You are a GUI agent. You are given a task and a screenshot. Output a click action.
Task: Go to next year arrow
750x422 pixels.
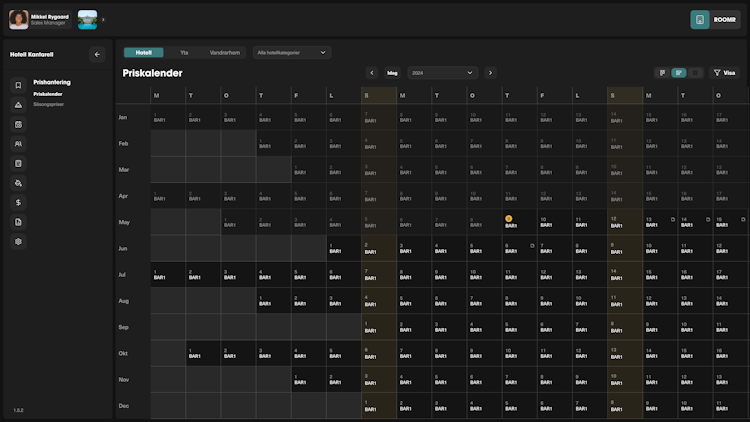(490, 73)
